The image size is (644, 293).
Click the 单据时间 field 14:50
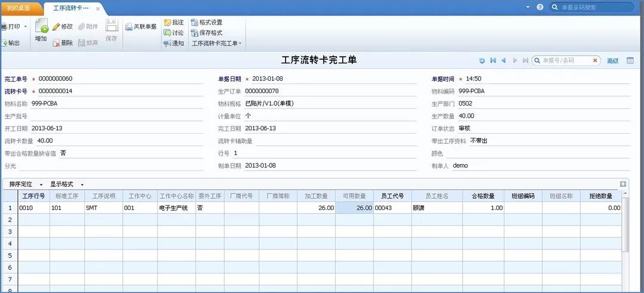tap(547, 79)
